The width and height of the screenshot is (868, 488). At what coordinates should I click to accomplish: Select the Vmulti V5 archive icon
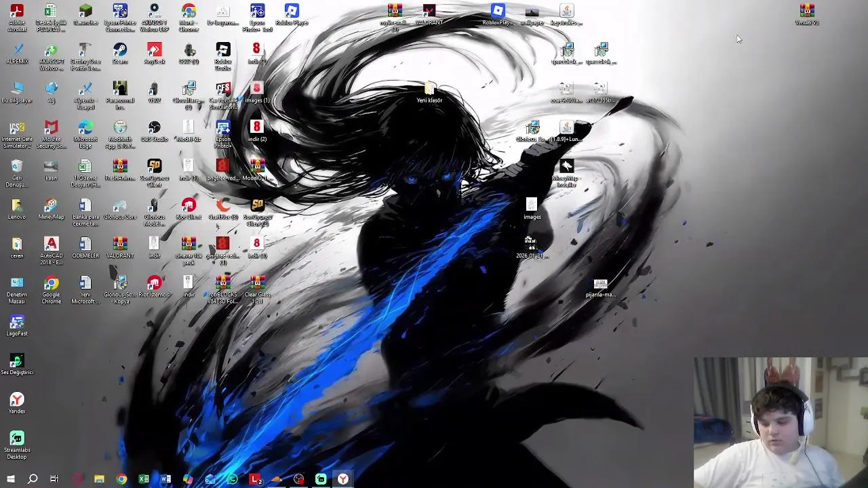coord(807,15)
